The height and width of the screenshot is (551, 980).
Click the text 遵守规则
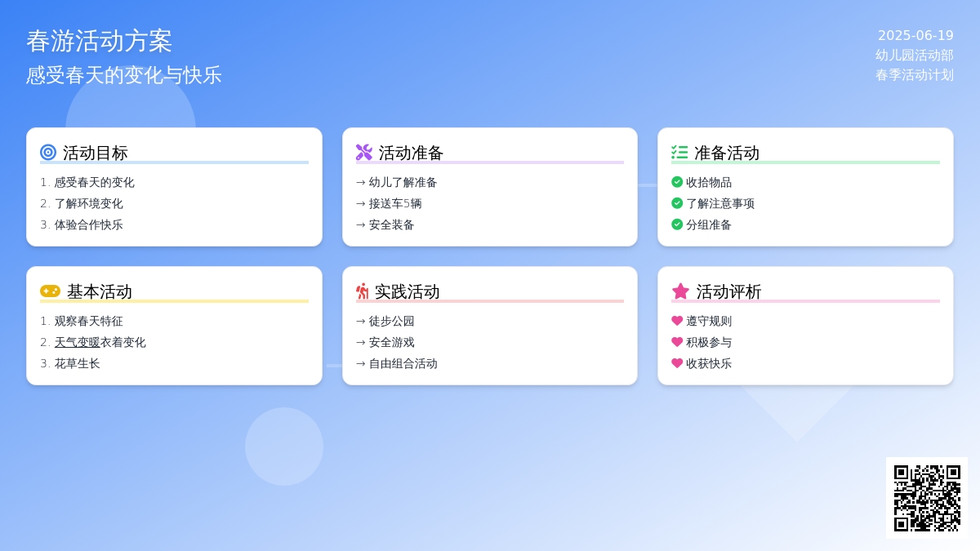[709, 321]
